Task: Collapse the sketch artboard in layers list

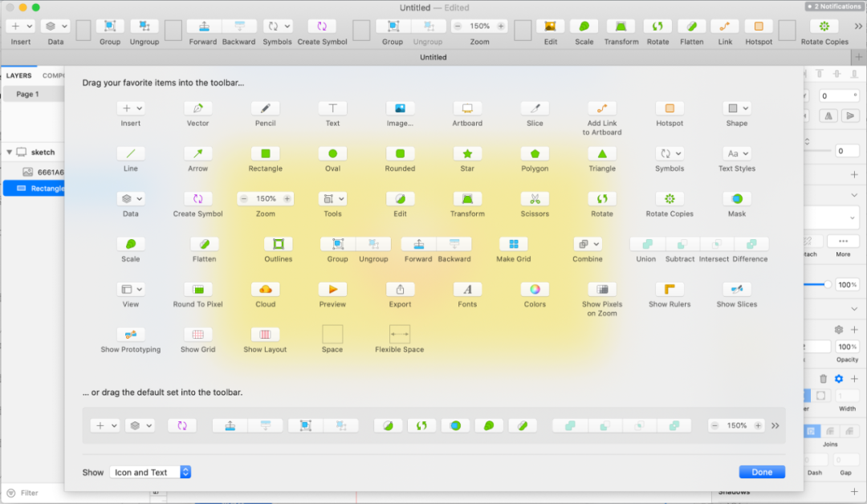Action: coord(10,152)
